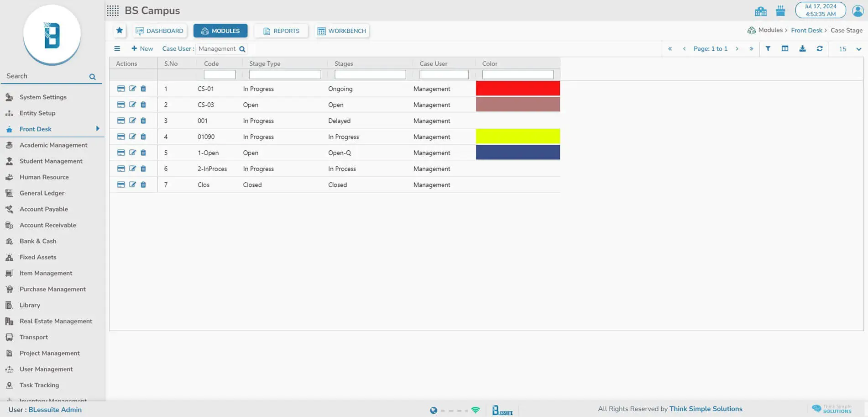Switch to the Reports tab

(x=281, y=31)
